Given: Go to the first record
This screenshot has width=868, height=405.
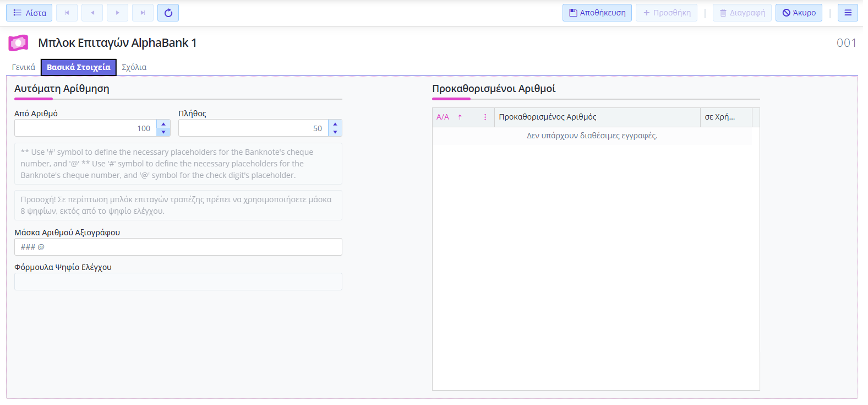Looking at the screenshot, I should click(x=67, y=13).
